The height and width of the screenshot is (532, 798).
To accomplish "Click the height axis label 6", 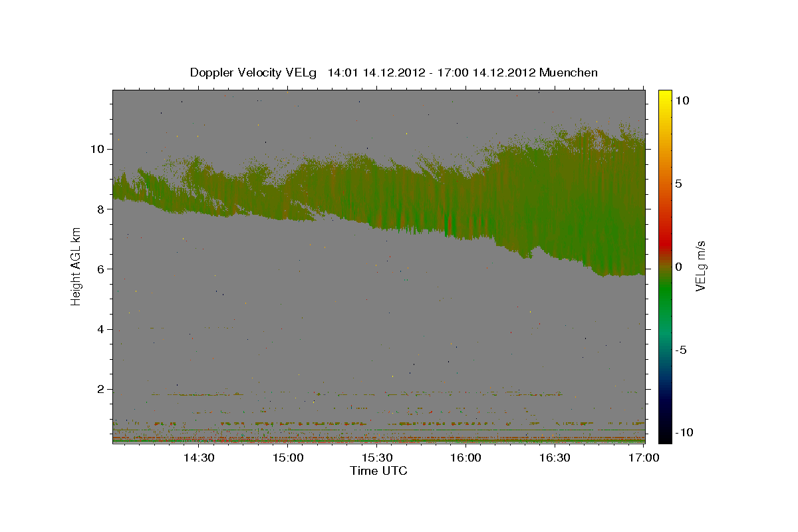I will 100,269.
